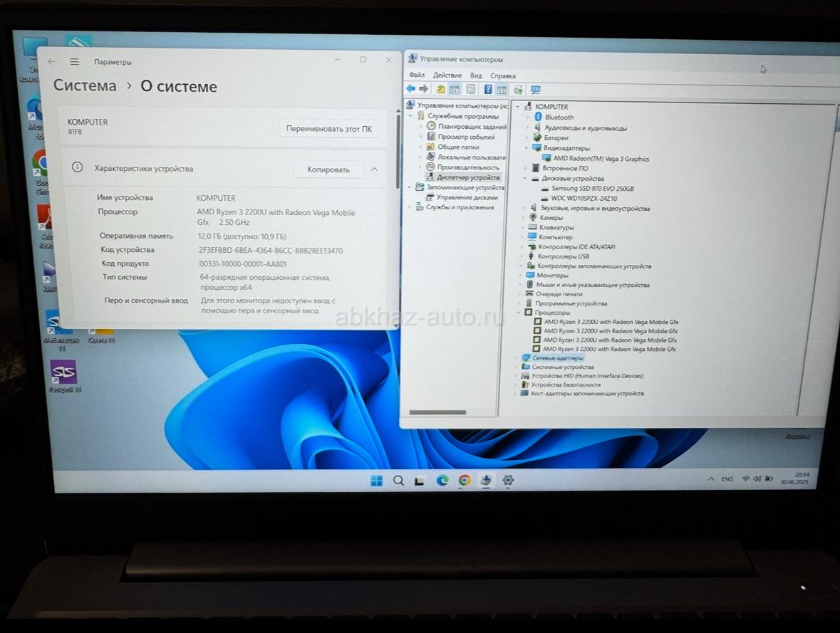The width and height of the screenshot is (840, 633).
Task: Click the console tree horizontal scrollbar
Action: click(437, 412)
